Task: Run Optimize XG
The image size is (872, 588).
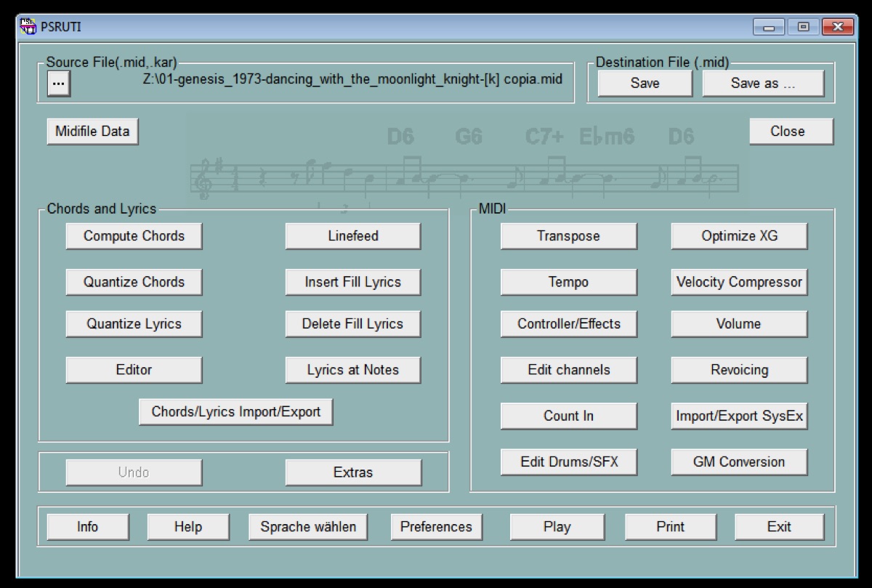Action: coord(739,236)
